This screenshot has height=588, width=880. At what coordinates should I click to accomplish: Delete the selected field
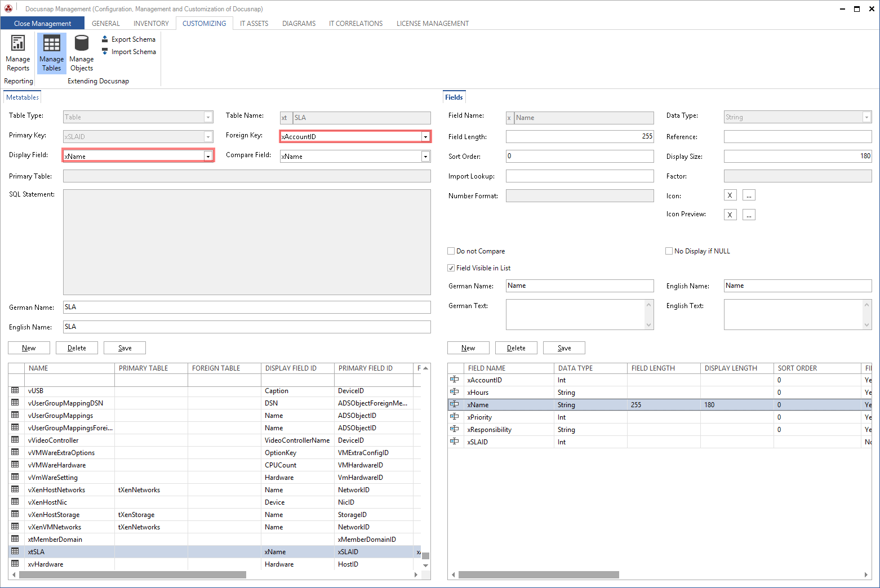[x=516, y=348]
